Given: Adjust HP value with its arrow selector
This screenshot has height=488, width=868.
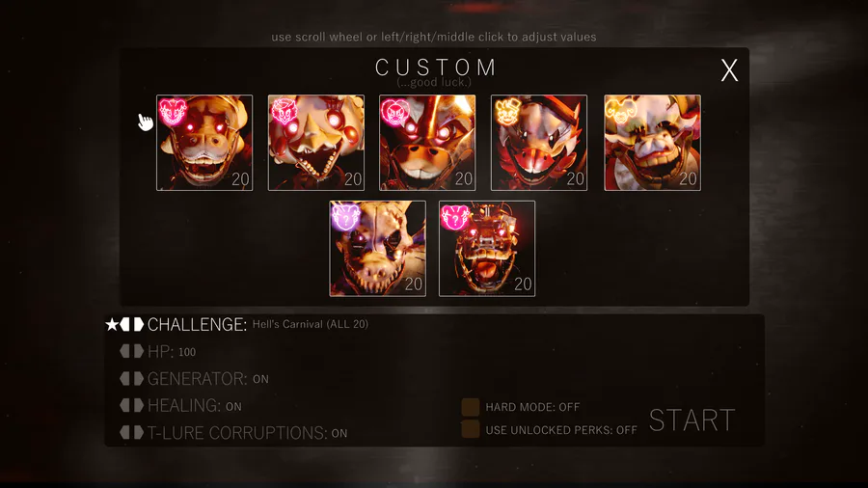Looking at the screenshot, I should coord(132,351).
